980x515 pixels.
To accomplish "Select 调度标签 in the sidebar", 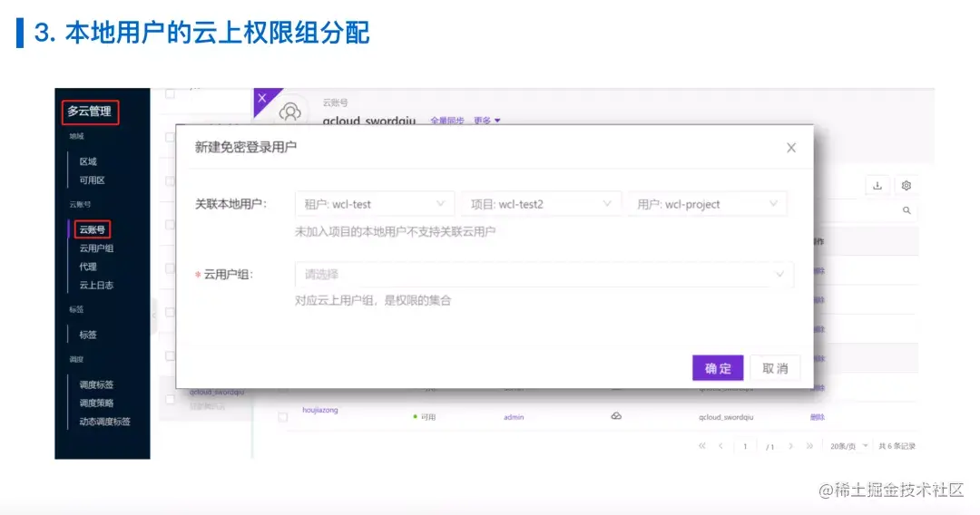I will click(96, 384).
